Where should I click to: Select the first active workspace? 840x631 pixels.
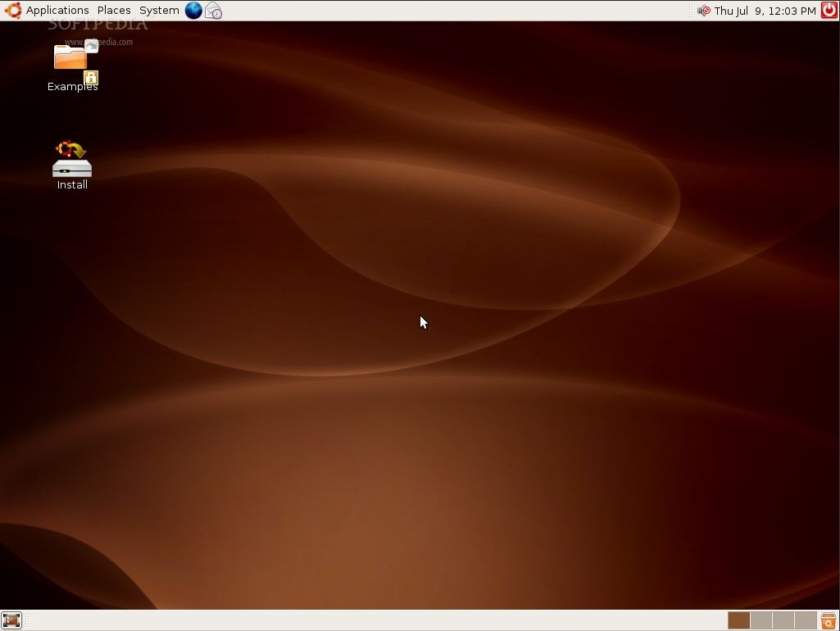tap(738, 620)
